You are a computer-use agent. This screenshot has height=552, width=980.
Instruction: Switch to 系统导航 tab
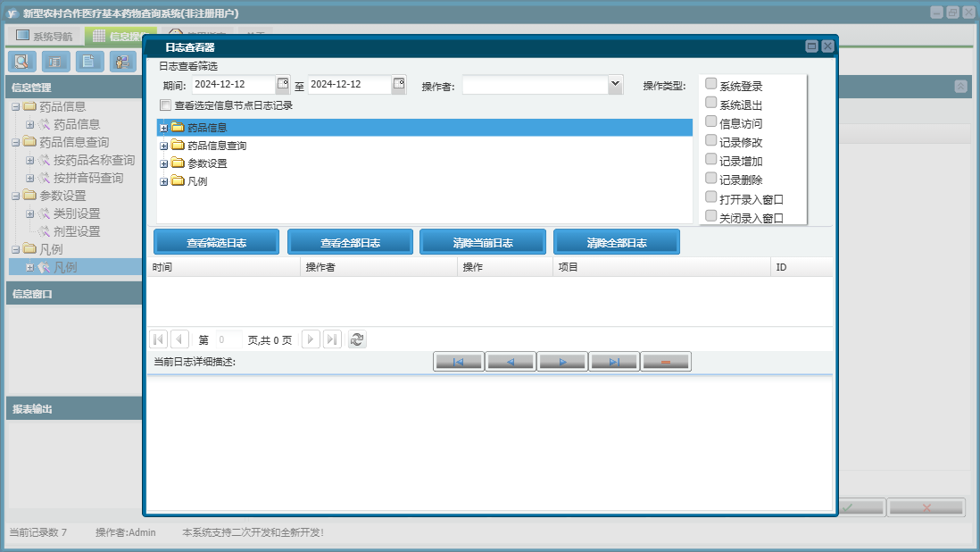coord(45,36)
